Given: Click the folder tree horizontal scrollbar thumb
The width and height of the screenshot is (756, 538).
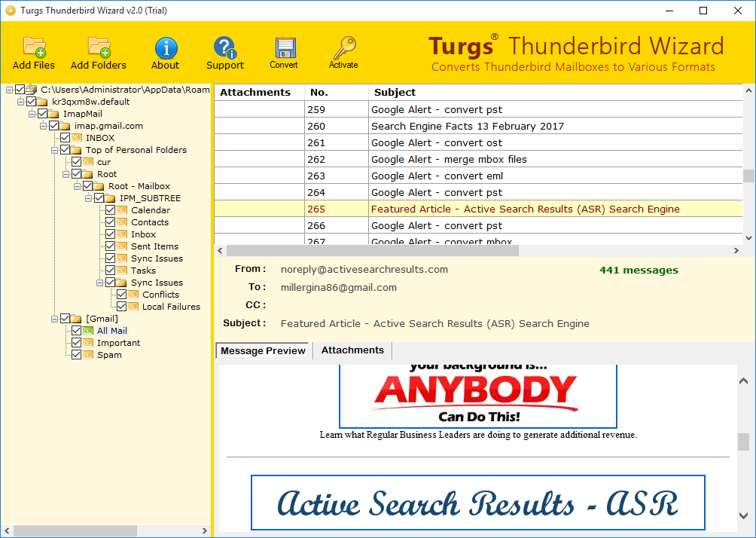Looking at the screenshot, I should coord(75,530).
